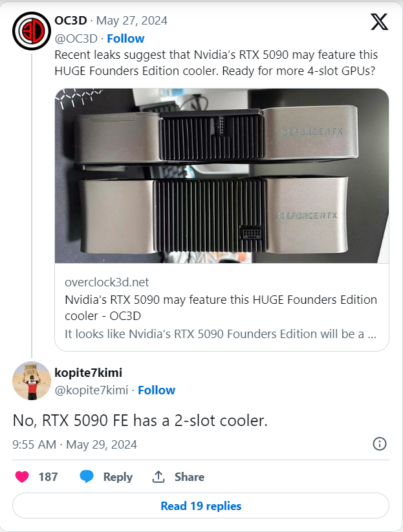
Task: Open the tweet info circle icon
Action: point(380,444)
